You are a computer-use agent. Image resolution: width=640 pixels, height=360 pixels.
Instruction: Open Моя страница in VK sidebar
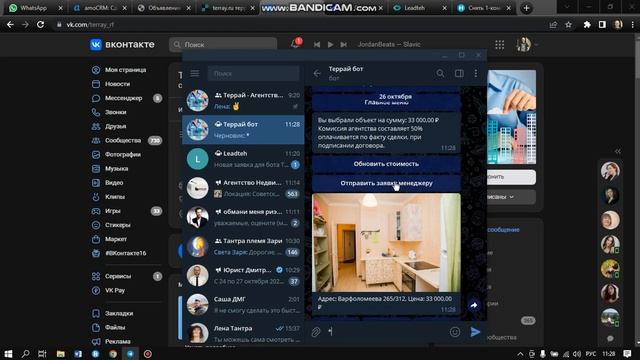(x=126, y=70)
